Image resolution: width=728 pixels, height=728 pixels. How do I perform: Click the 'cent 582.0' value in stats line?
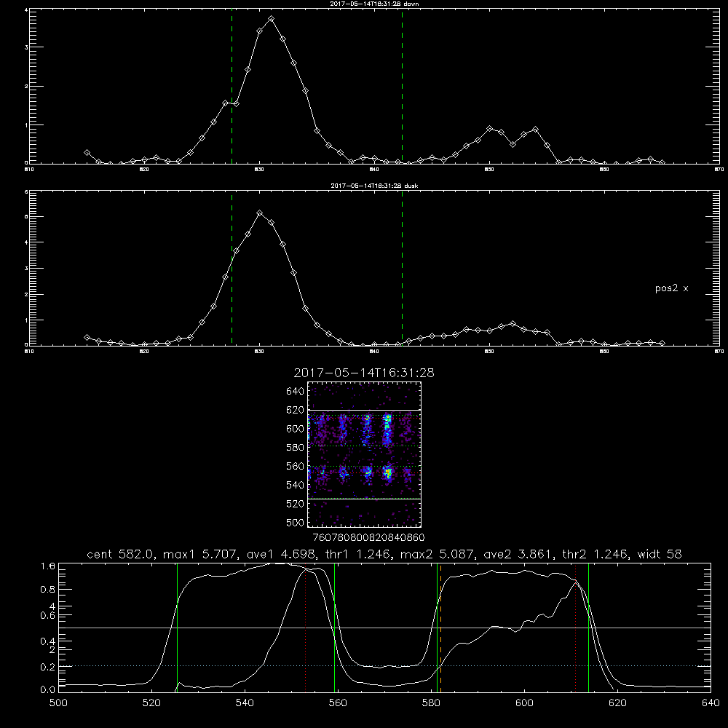(x=122, y=554)
